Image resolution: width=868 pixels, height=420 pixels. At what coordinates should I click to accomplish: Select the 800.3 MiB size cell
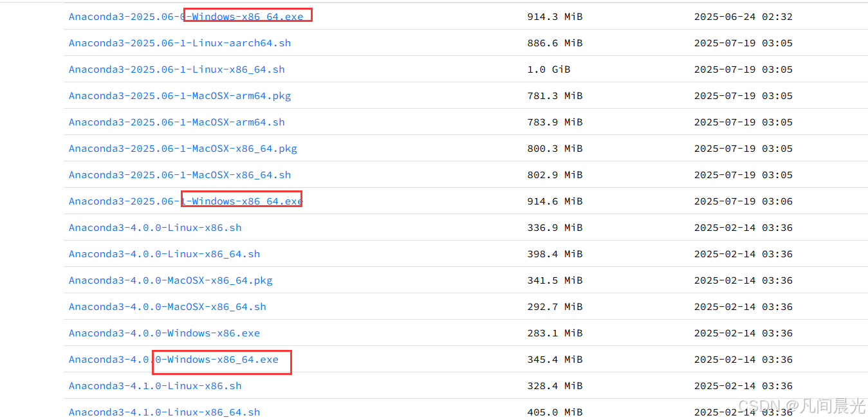[555, 149]
